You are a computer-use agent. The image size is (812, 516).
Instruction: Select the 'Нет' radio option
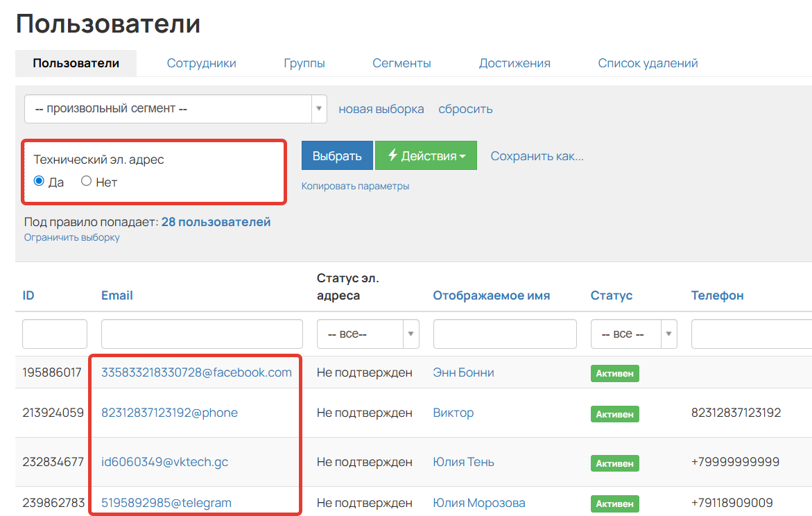pyautogui.click(x=87, y=182)
